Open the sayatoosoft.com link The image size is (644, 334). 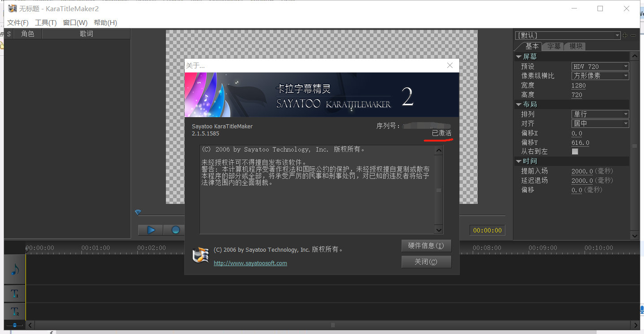[x=250, y=263]
